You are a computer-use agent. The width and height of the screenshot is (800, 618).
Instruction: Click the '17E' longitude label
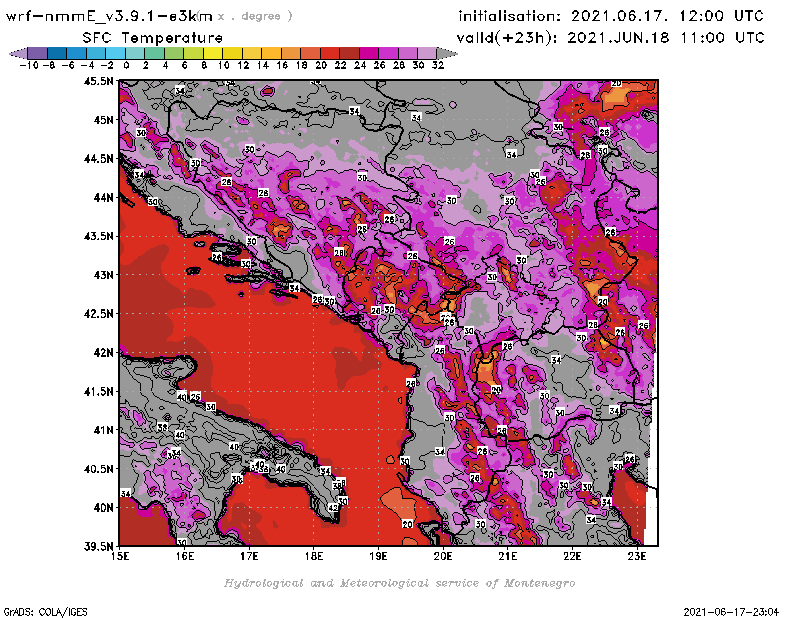click(x=249, y=556)
